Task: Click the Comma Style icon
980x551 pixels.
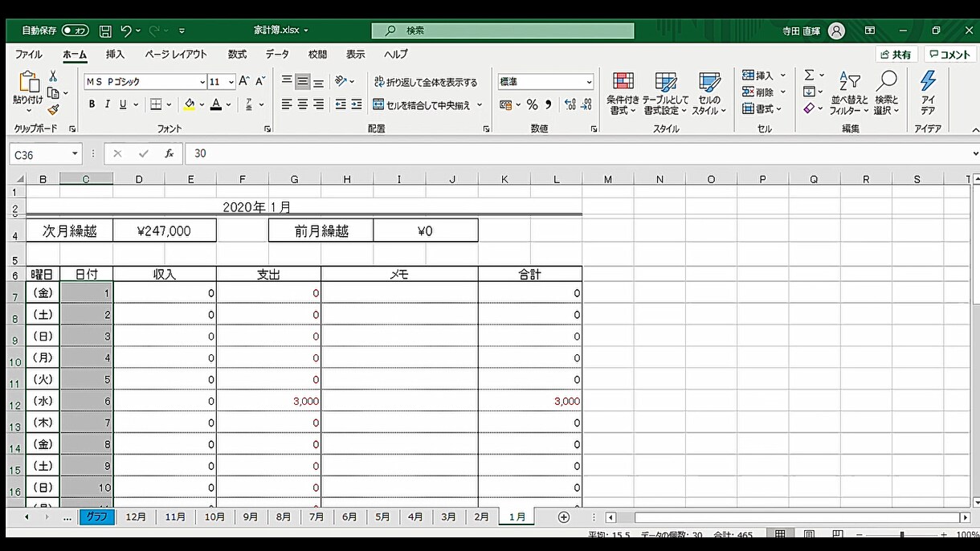Action: coord(549,104)
